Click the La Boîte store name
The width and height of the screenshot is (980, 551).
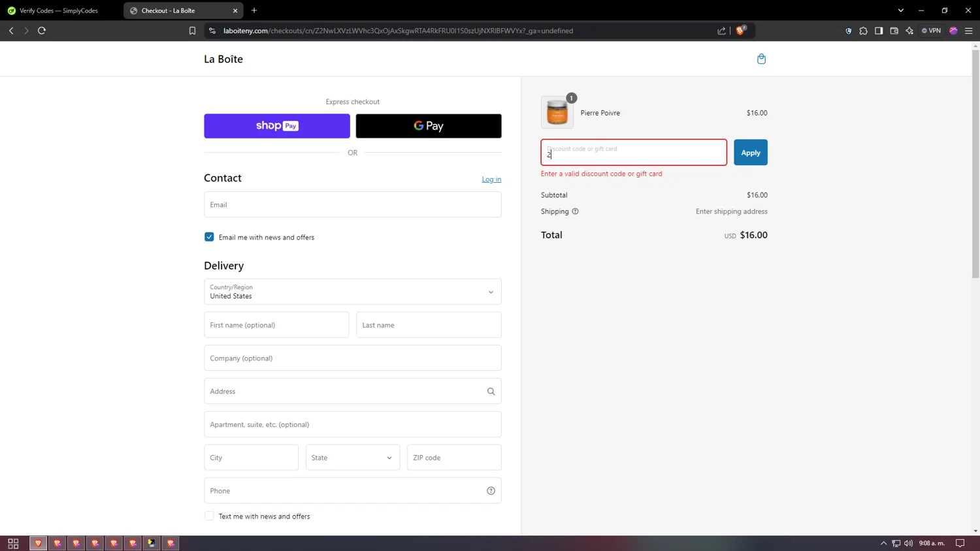(x=223, y=59)
